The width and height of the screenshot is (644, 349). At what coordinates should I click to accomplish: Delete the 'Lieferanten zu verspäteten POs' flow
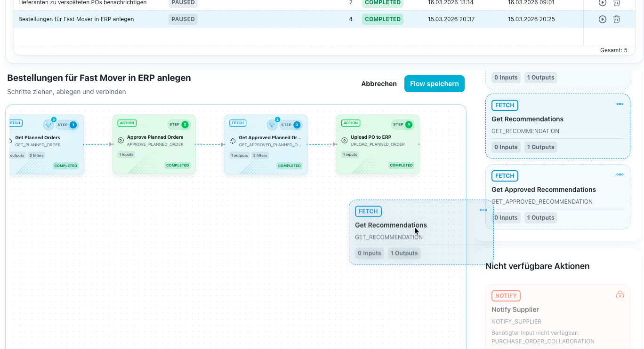(x=616, y=3)
